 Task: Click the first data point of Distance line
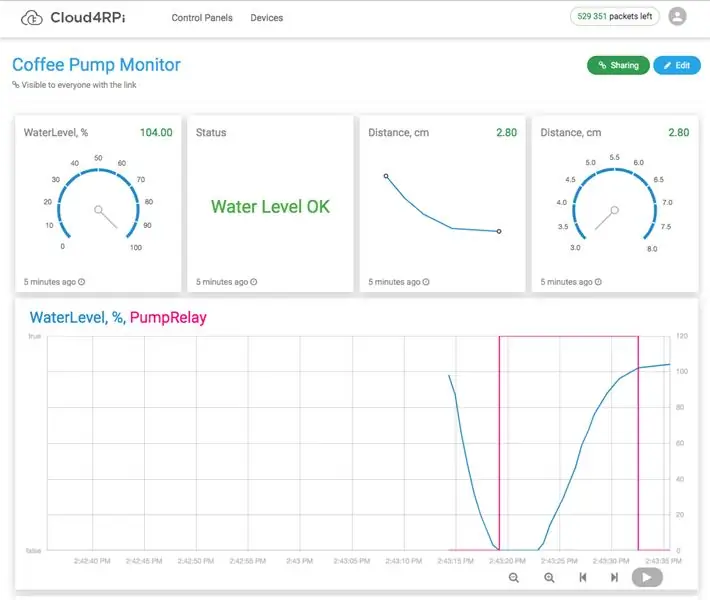(x=386, y=176)
